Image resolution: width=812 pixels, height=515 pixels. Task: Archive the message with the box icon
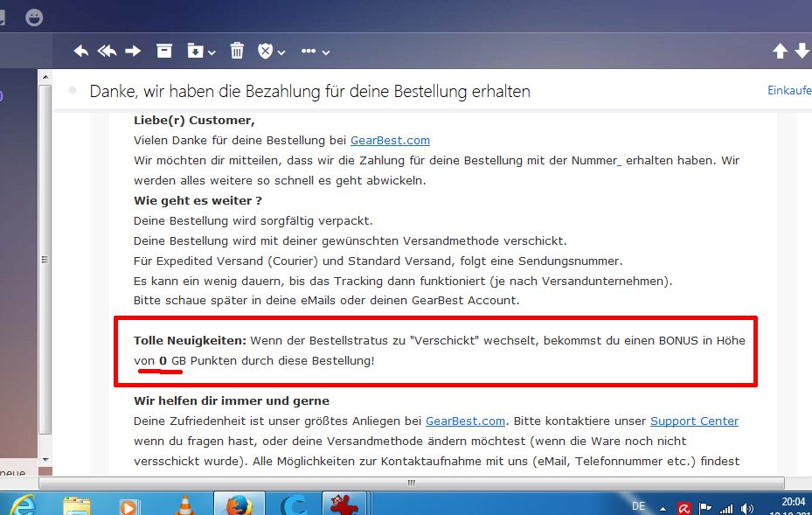pos(164,51)
